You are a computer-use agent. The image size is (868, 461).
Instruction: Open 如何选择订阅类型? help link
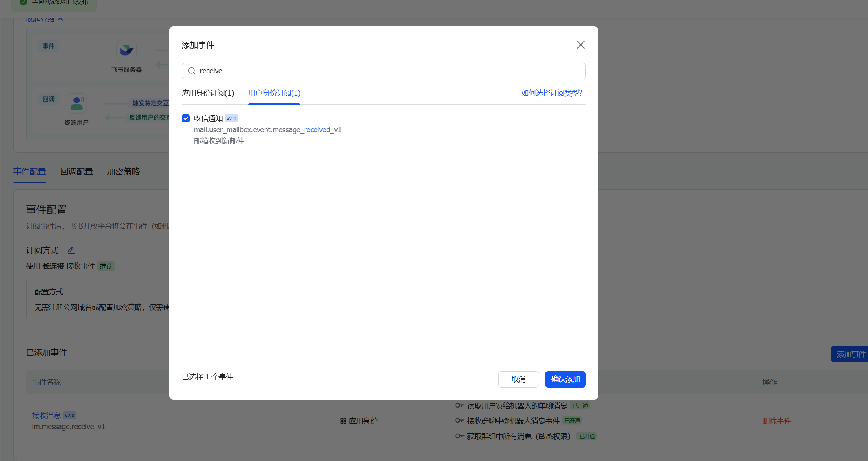pos(552,93)
